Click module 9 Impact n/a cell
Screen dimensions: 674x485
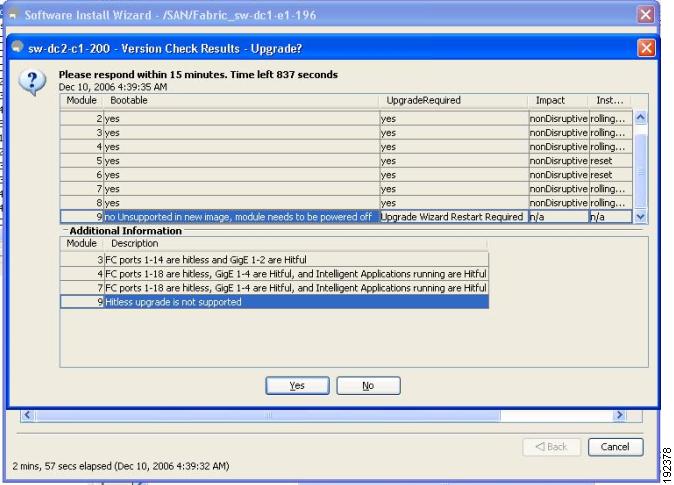pos(558,216)
